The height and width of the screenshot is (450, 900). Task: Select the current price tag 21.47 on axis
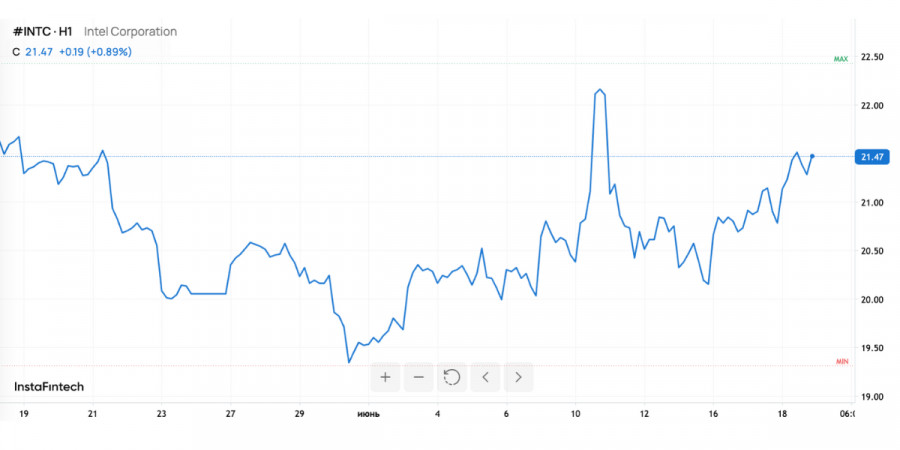tap(872, 157)
